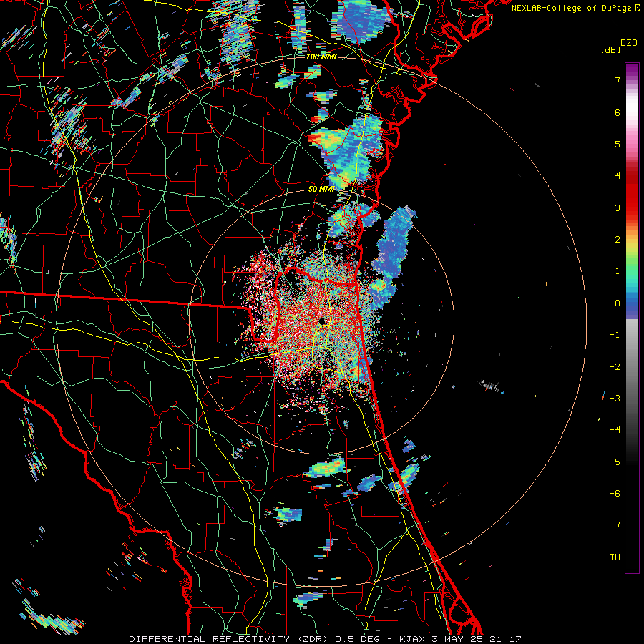Click the black radar site dot
This screenshot has height=644, width=644.
(323, 321)
